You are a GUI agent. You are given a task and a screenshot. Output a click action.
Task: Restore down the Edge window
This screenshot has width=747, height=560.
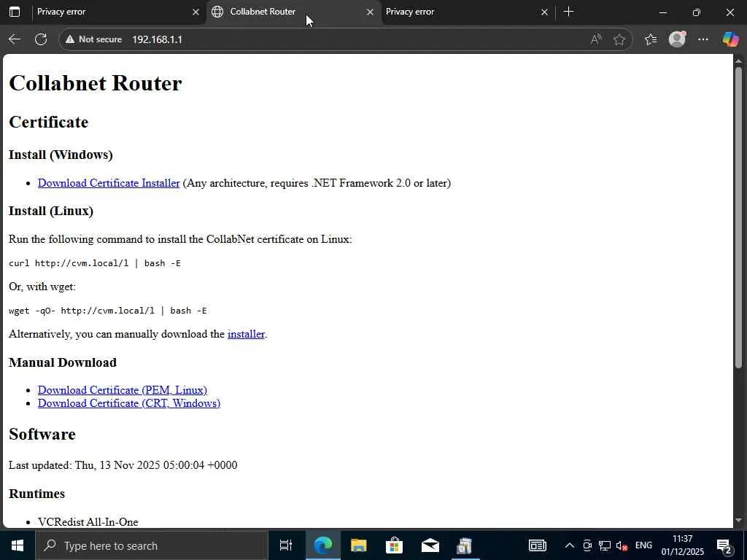(x=696, y=12)
